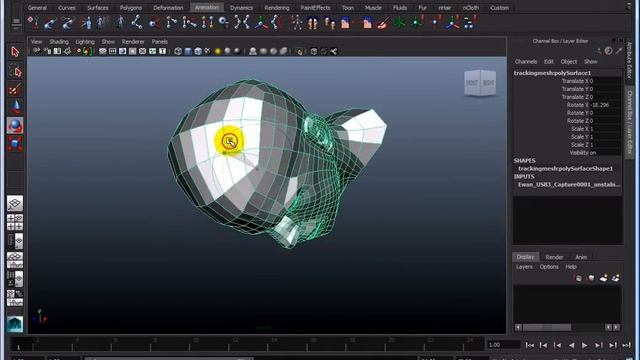Activate the Scale tool cube icon
This screenshot has width=640, height=360.
click(15, 144)
